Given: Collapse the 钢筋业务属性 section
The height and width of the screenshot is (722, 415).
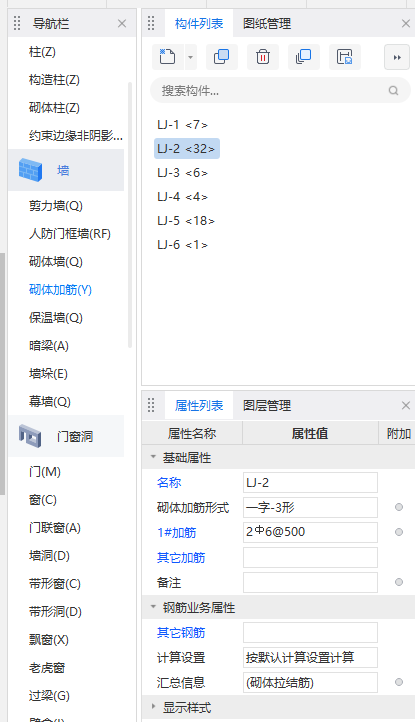Looking at the screenshot, I should [153, 607].
